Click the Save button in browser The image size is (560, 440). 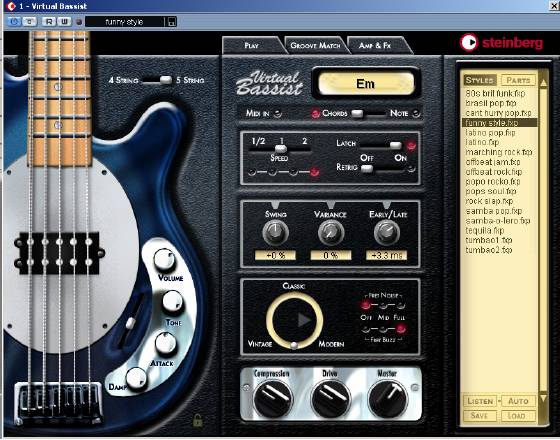point(480,416)
